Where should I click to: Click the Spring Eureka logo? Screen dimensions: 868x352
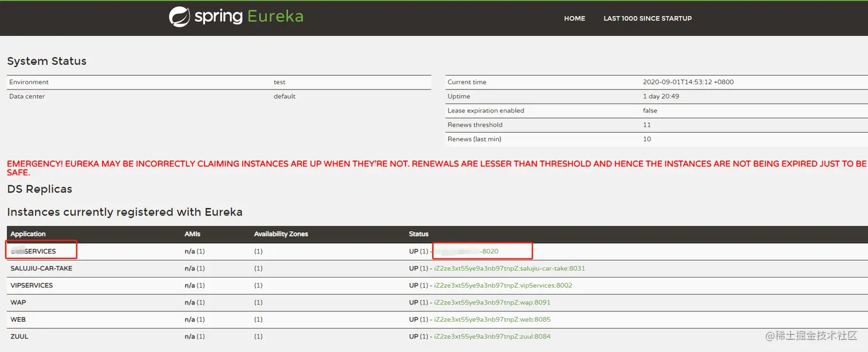[x=236, y=17]
